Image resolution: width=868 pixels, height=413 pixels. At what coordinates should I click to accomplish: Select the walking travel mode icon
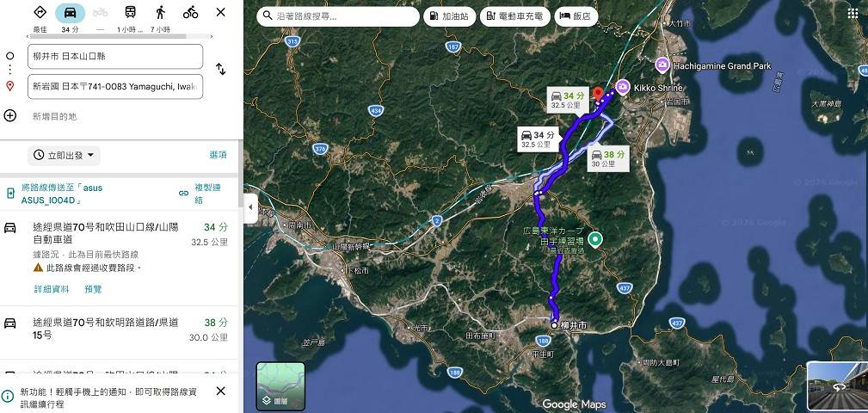[x=161, y=12]
